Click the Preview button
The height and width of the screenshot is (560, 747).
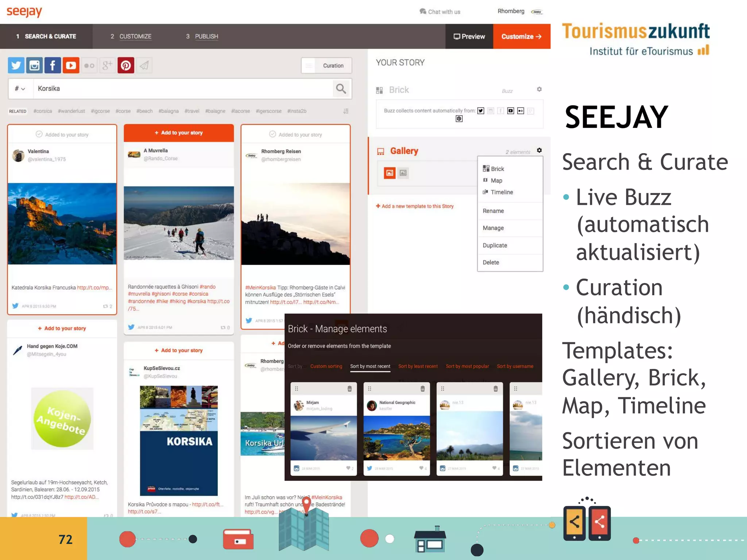pos(469,36)
